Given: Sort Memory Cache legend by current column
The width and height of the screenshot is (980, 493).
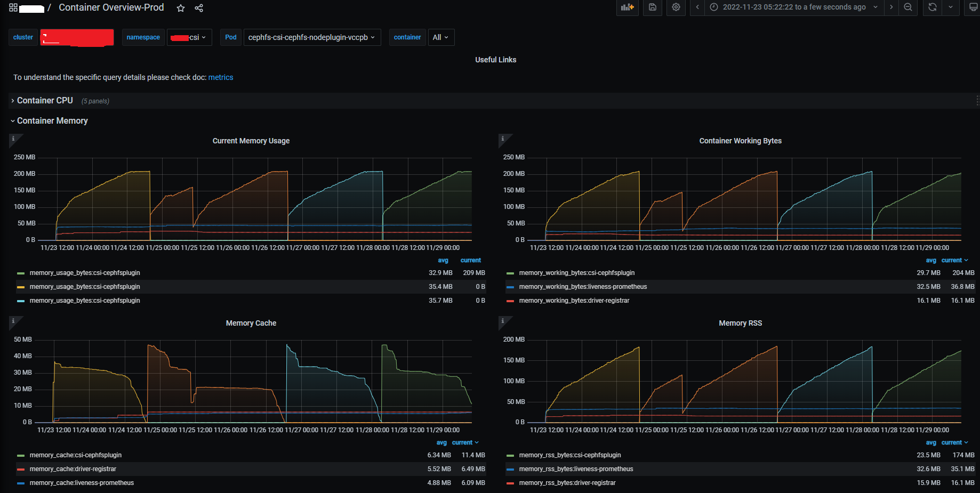Looking at the screenshot, I should click(462, 442).
